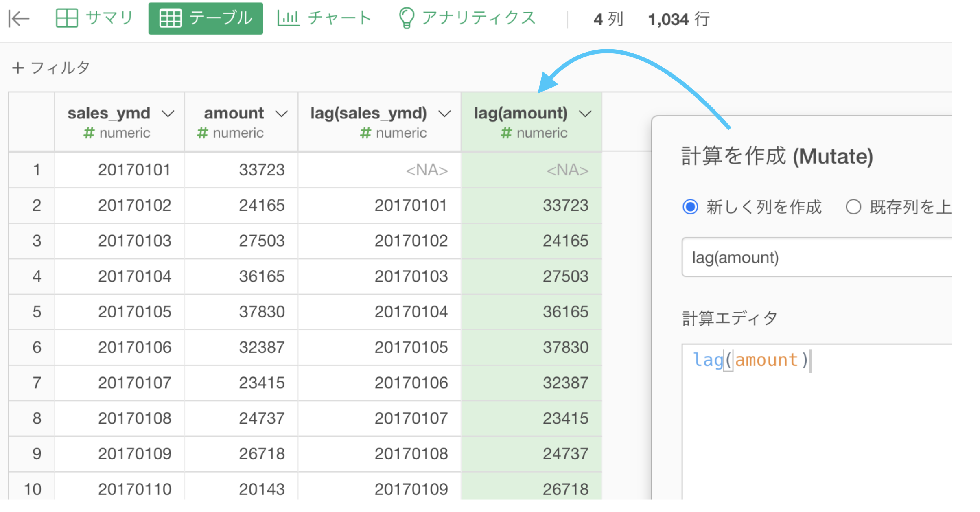The image size is (980, 512).
Task: Select the lag(sales_ymd) column header
Action: (380, 122)
